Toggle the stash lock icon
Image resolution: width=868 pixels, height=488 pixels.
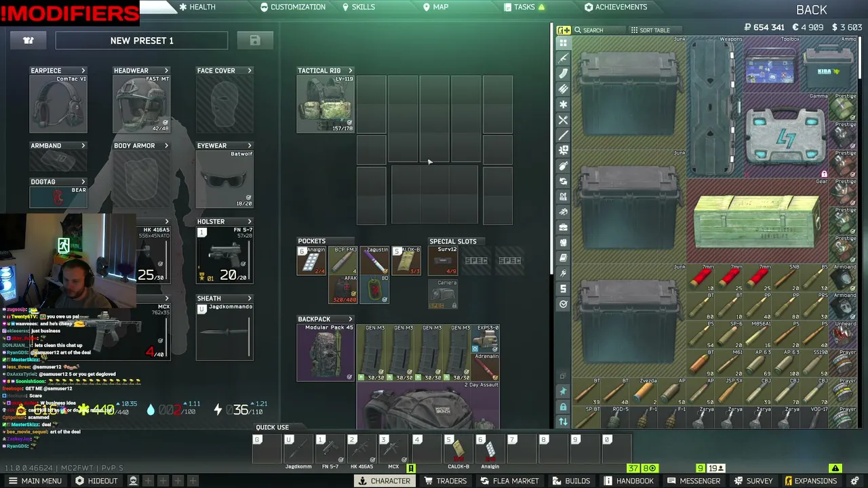(563, 407)
